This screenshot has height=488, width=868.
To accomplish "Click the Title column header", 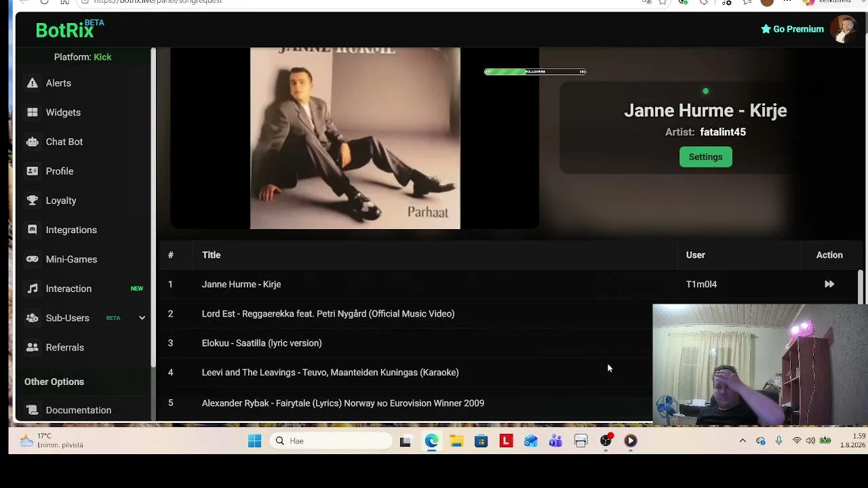I will tap(211, 255).
